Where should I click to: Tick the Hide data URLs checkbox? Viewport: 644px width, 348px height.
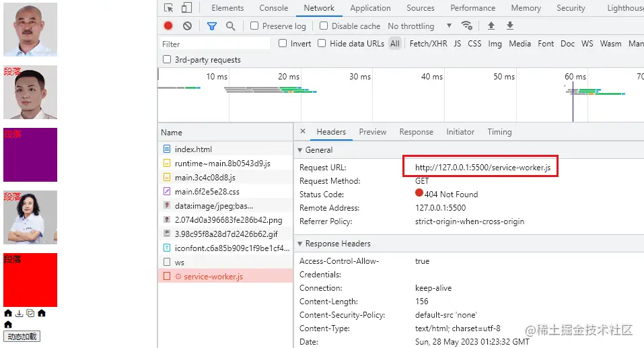(x=322, y=43)
